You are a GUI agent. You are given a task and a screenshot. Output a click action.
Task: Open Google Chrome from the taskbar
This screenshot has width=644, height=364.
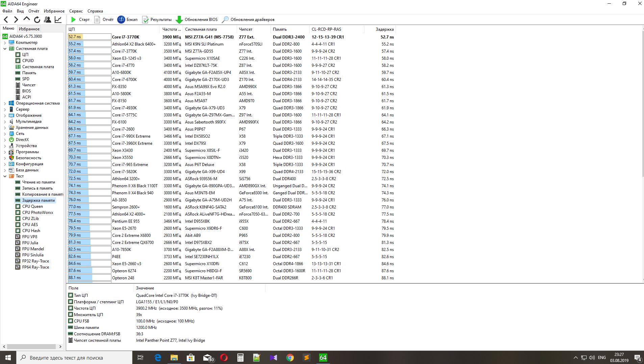tap(290, 358)
